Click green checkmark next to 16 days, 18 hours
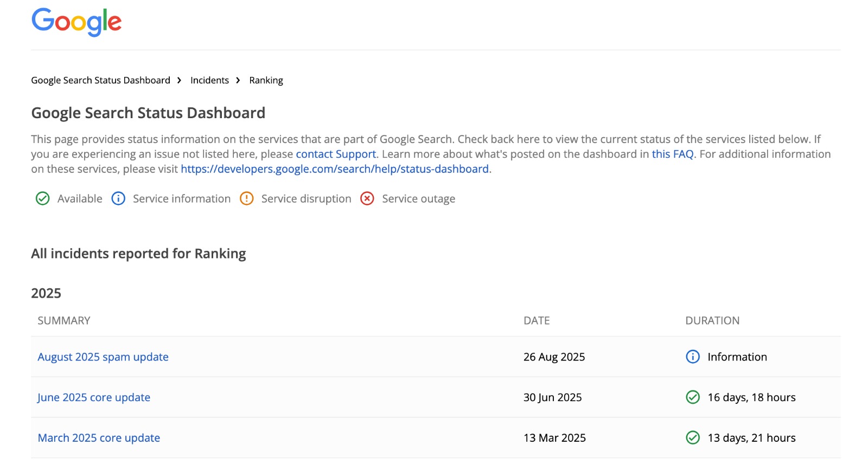868x471 pixels. coord(693,397)
